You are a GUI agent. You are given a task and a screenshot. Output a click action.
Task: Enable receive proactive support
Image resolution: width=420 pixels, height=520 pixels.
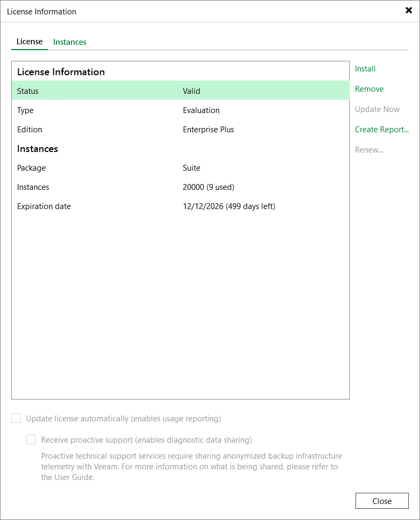click(31, 439)
